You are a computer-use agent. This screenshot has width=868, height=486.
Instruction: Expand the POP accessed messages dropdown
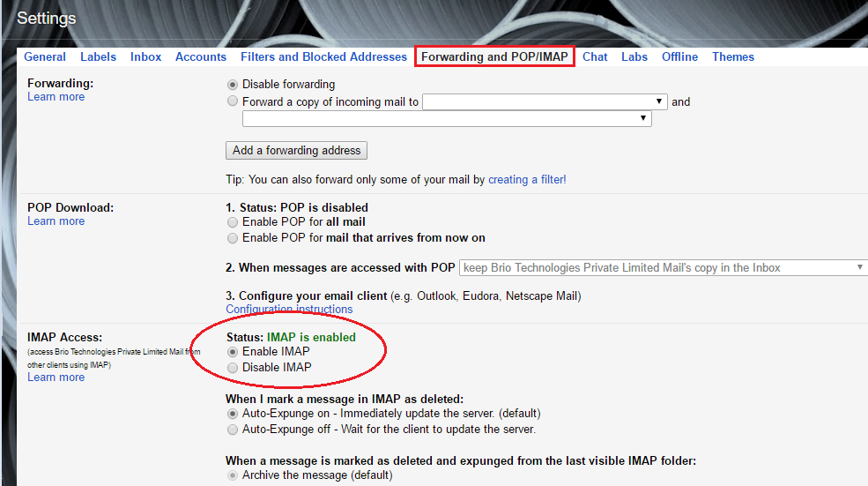[664, 267]
